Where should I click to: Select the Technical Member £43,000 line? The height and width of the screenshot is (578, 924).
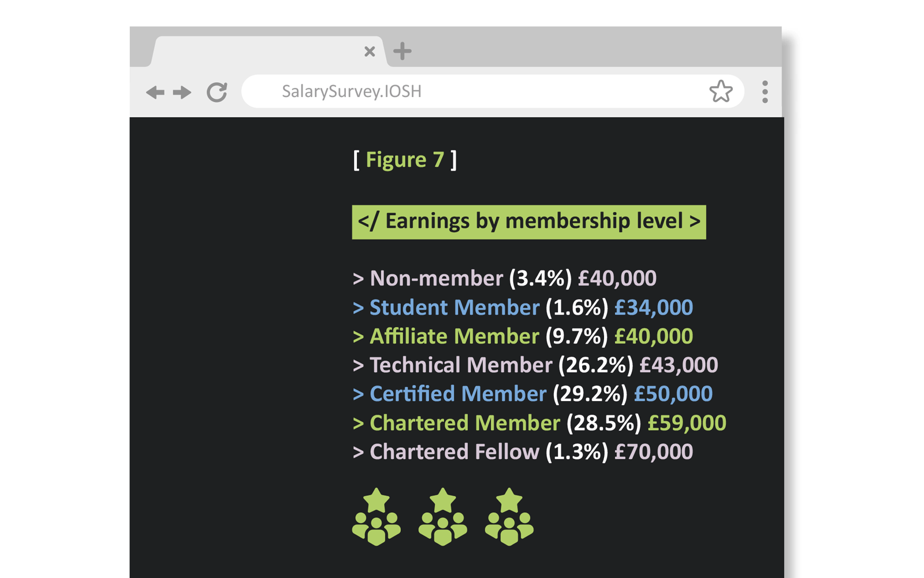tap(535, 365)
